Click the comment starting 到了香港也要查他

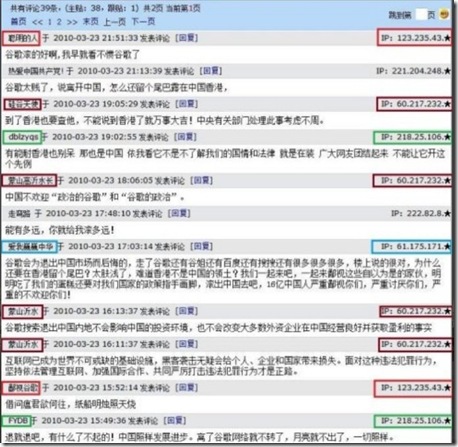[165, 120]
